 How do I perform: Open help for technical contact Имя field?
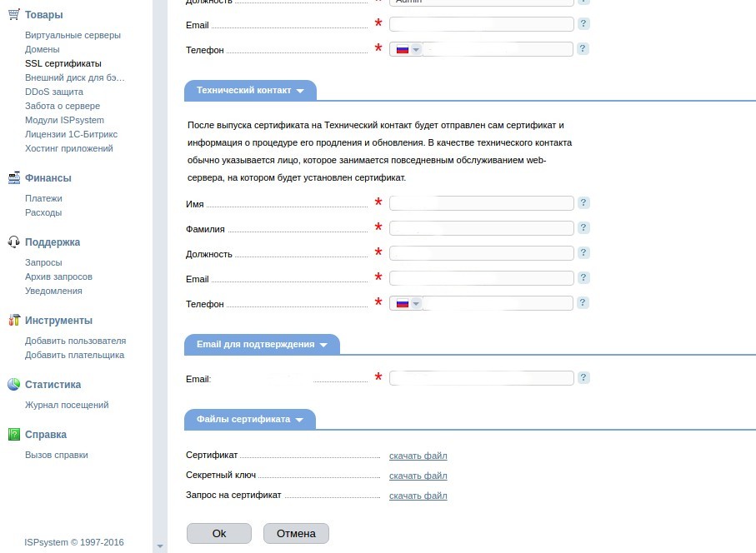[583, 203]
